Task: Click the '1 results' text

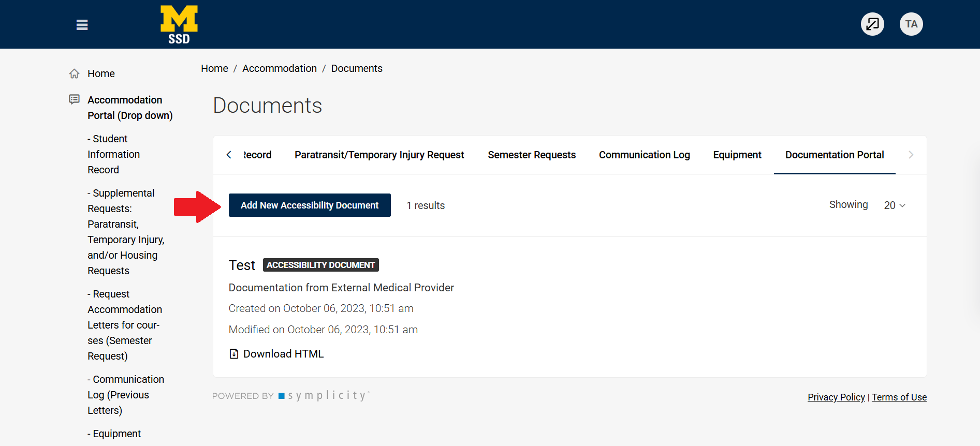Action: (x=426, y=205)
